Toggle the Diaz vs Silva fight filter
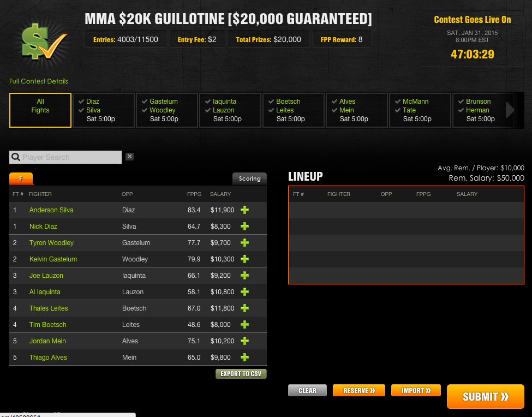Viewport: 532px width, 417px height. coord(104,110)
